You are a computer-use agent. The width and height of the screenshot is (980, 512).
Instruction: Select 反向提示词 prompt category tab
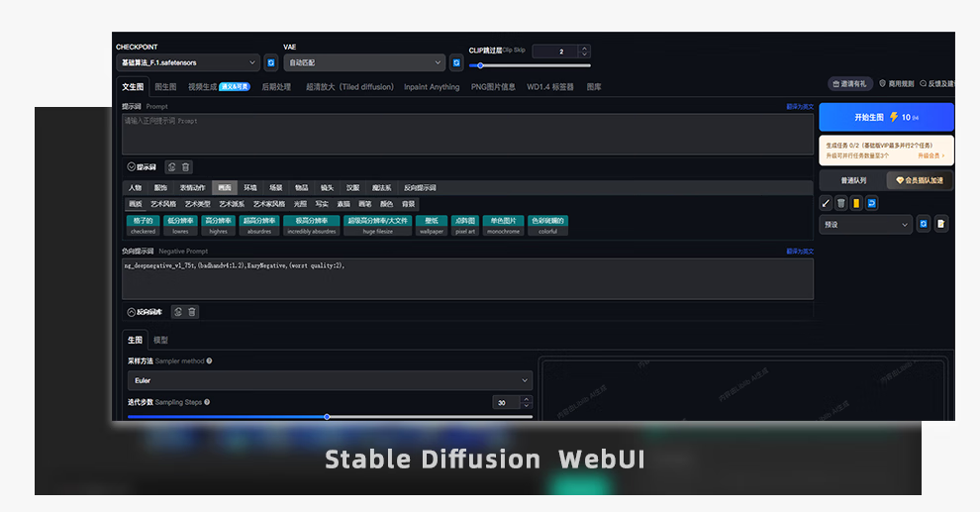tap(420, 187)
